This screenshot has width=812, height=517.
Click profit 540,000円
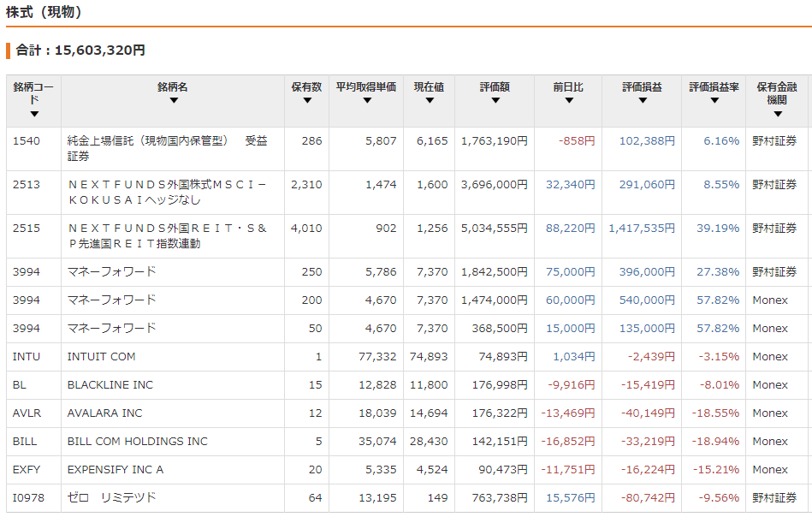(648, 300)
